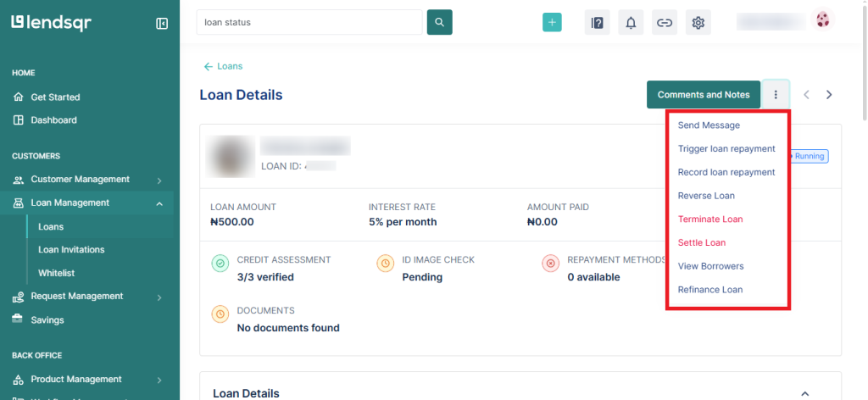
Task: Go to previous loan arrow
Action: (x=806, y=95)
